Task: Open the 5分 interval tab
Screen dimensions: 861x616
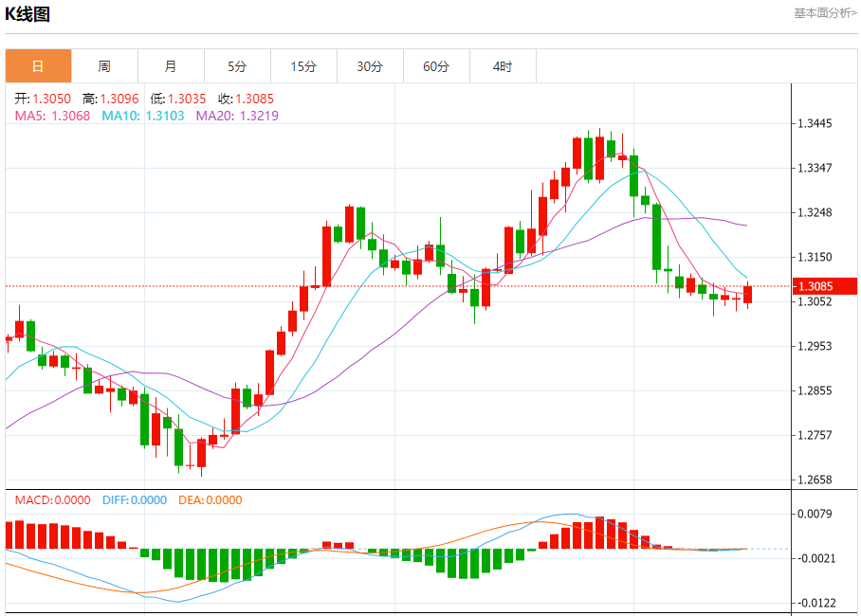Action: (238, 66)
